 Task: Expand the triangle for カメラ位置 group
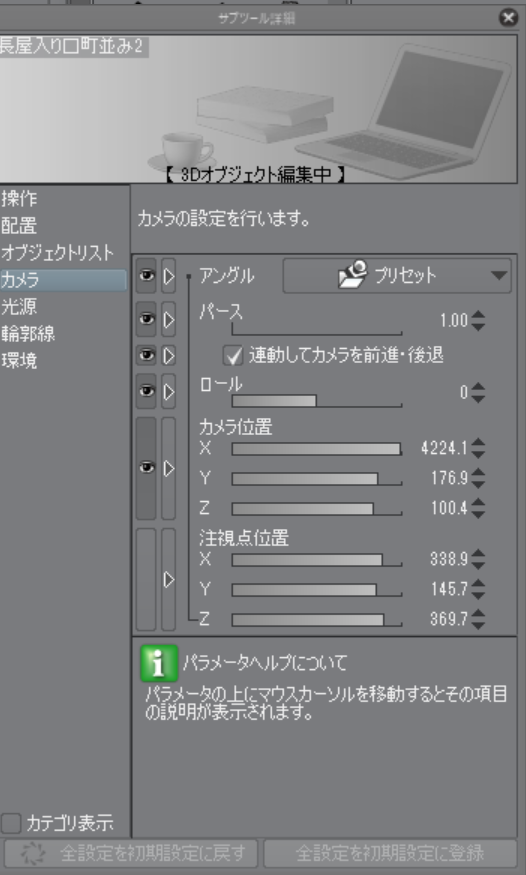168,468
